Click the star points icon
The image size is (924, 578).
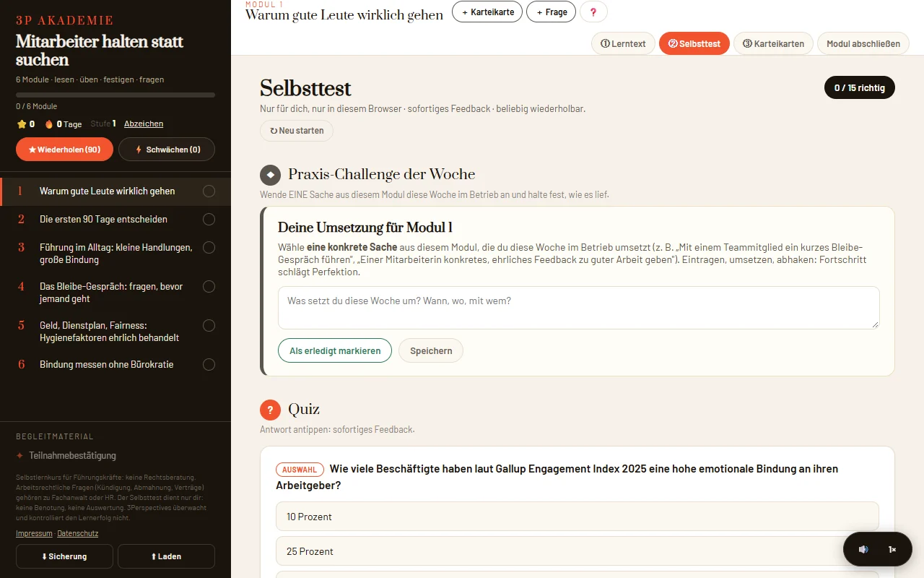pos(21,124)
